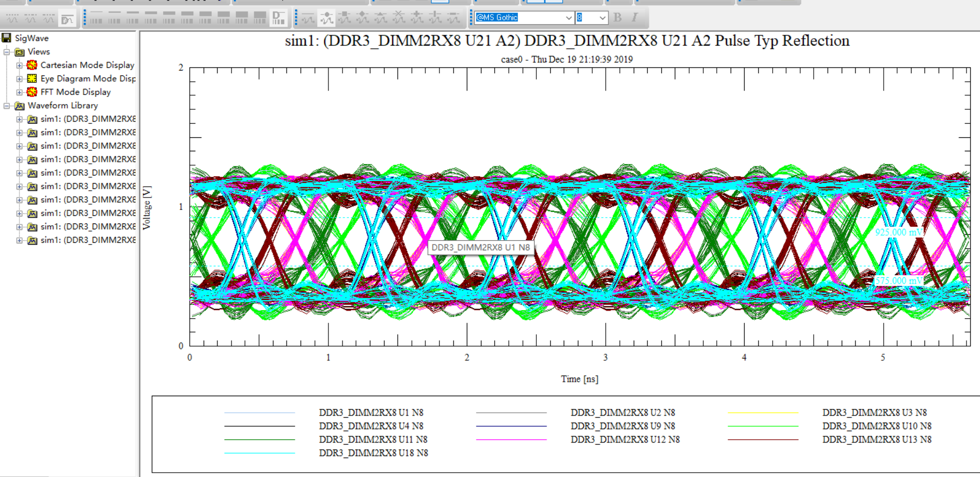Select the no-symbol waveform marker icon
The image size is (980, 477).
[x=308, y=18]
